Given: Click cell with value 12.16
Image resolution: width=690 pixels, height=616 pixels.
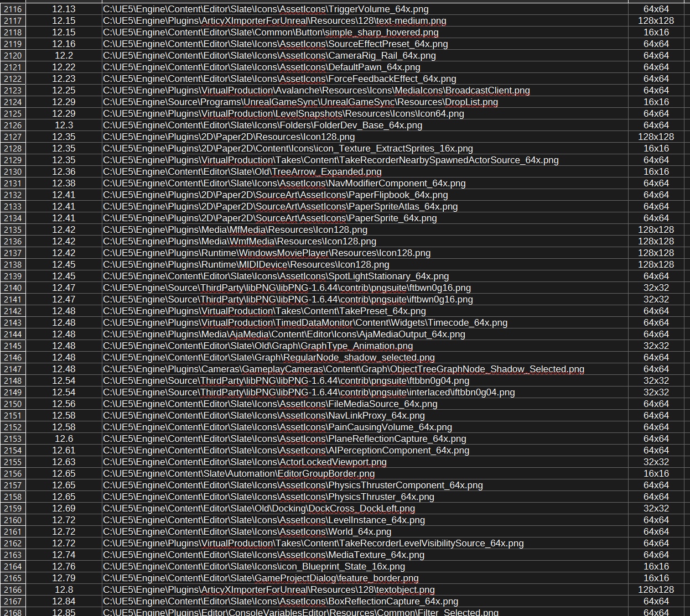Looking at the screenshot, I should pyautogui.click(x=64, y=44).
